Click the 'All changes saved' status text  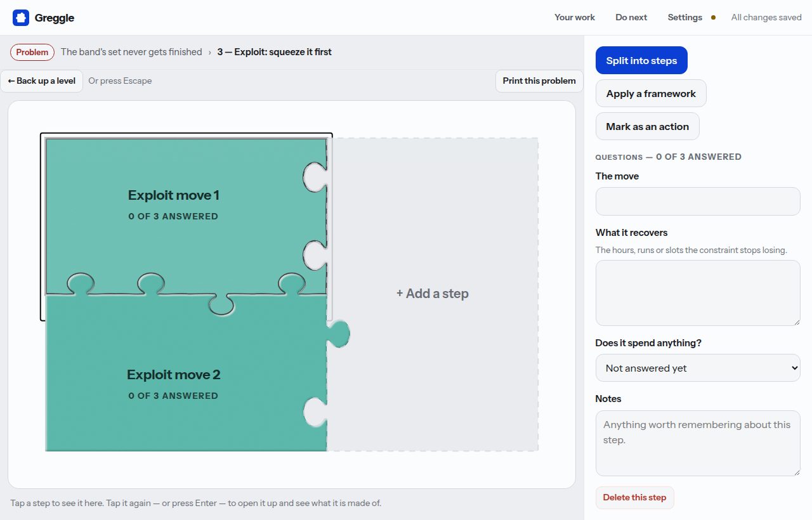(766, 18)
